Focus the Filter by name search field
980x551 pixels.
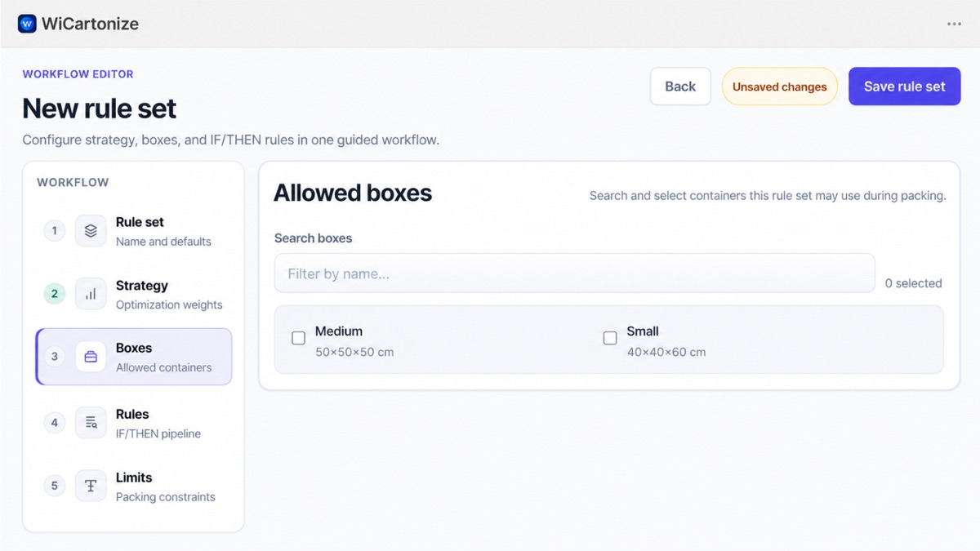575,273
